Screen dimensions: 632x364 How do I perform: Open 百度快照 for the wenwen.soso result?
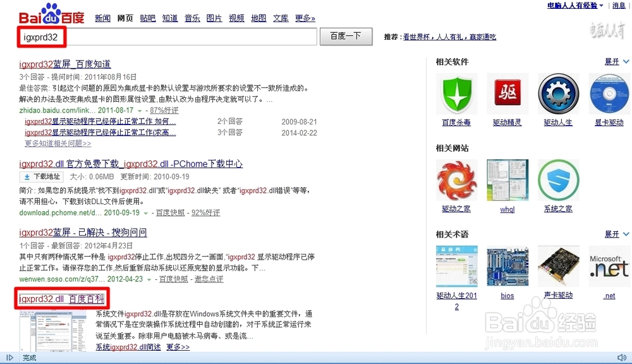(x=173, y=279)
